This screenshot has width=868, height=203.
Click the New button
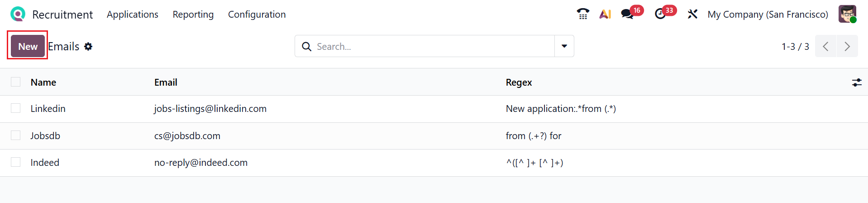pyautogui.click(x=28, y=46)
